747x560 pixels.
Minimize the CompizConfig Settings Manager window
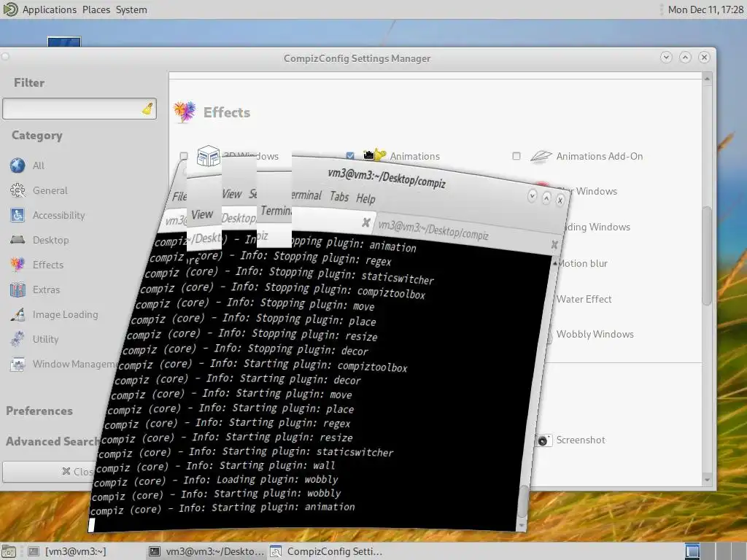click(666, 58)
